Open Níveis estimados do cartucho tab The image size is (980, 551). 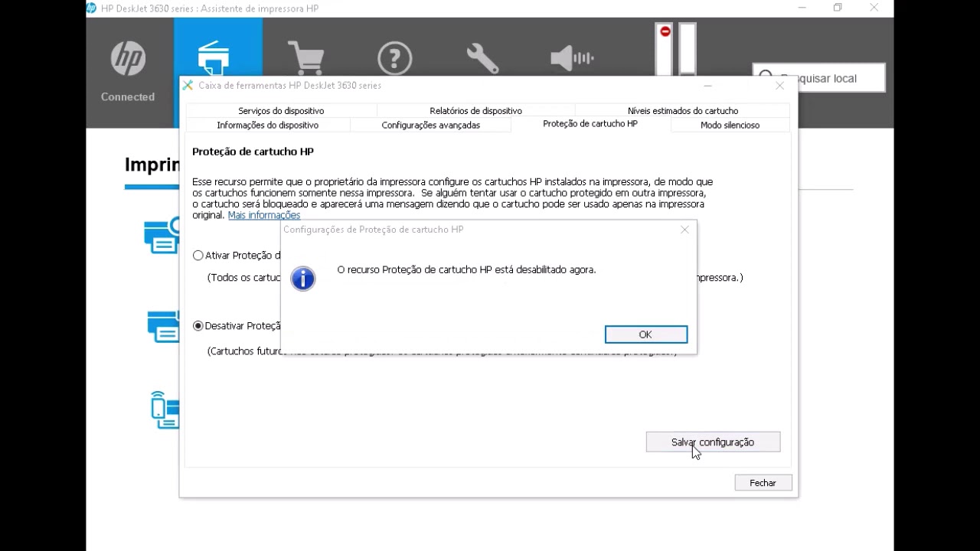tap(683, 111)
